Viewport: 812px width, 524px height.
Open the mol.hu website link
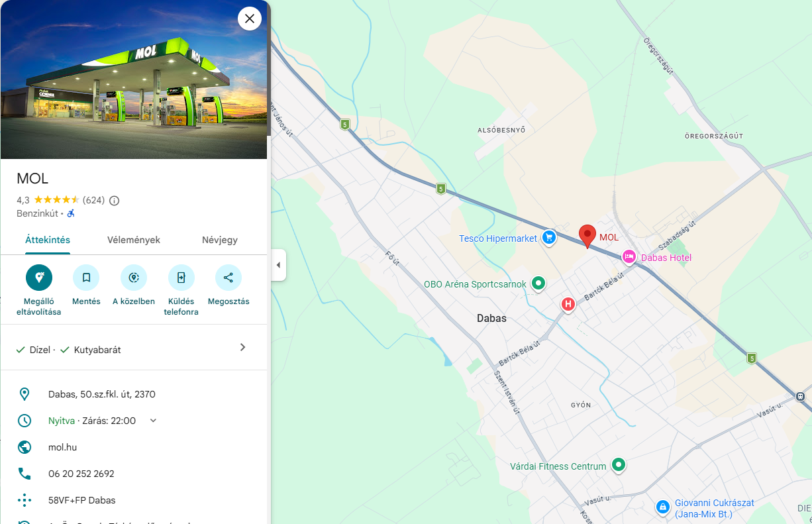pos(63,447)
